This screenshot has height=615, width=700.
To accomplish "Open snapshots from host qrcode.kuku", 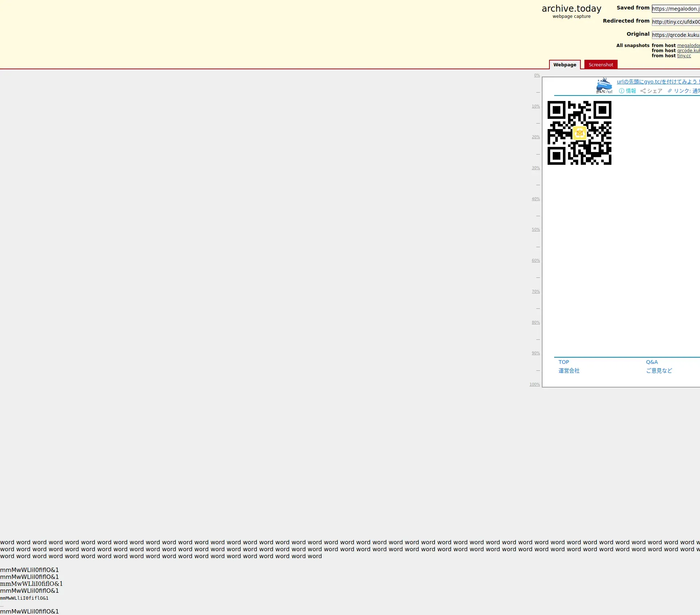I will click(x=688, y=51).
